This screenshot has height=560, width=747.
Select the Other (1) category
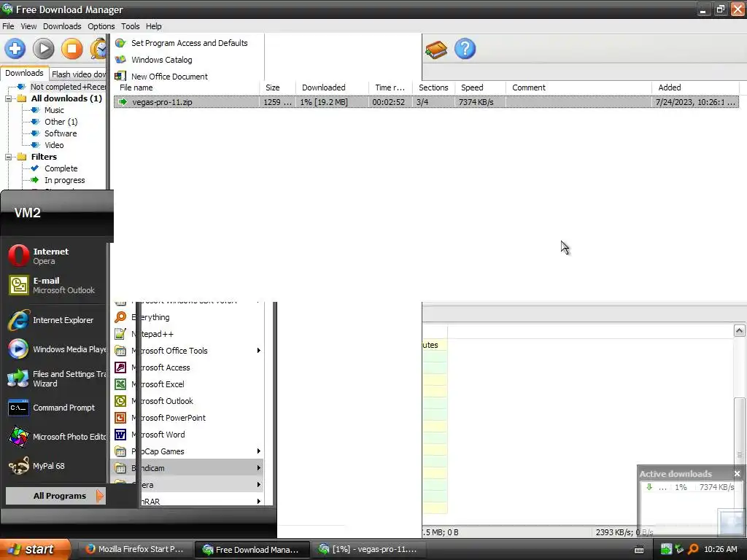coord(61,122)
